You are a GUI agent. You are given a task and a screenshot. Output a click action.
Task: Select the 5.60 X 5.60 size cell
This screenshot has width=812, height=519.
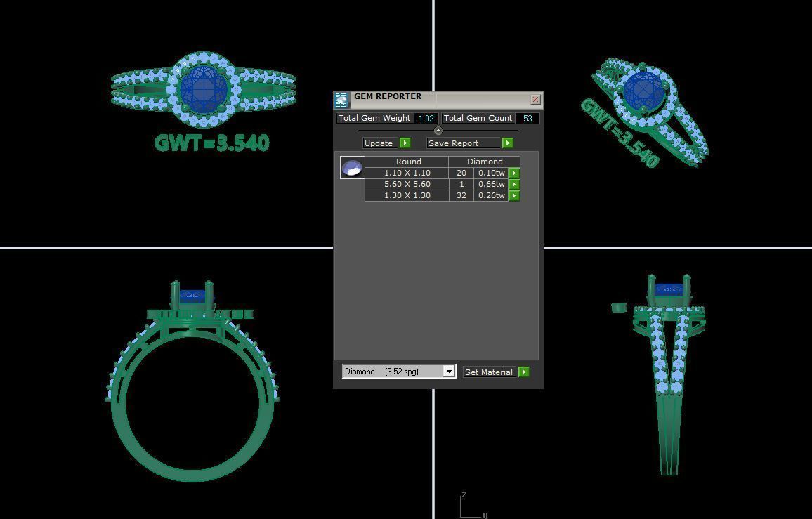[x=407, y=185]
